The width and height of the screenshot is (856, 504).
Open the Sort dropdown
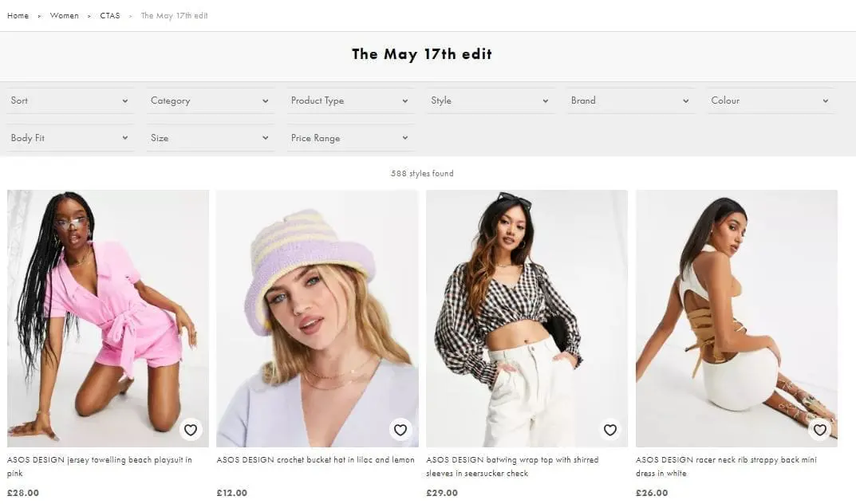[x=69, y=100]
